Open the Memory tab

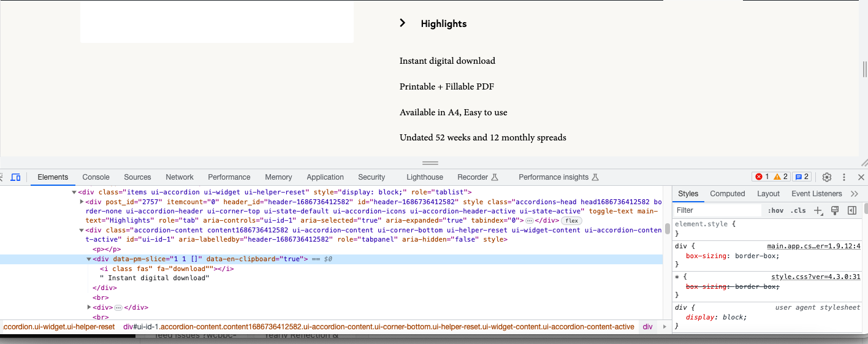[278, 177]
